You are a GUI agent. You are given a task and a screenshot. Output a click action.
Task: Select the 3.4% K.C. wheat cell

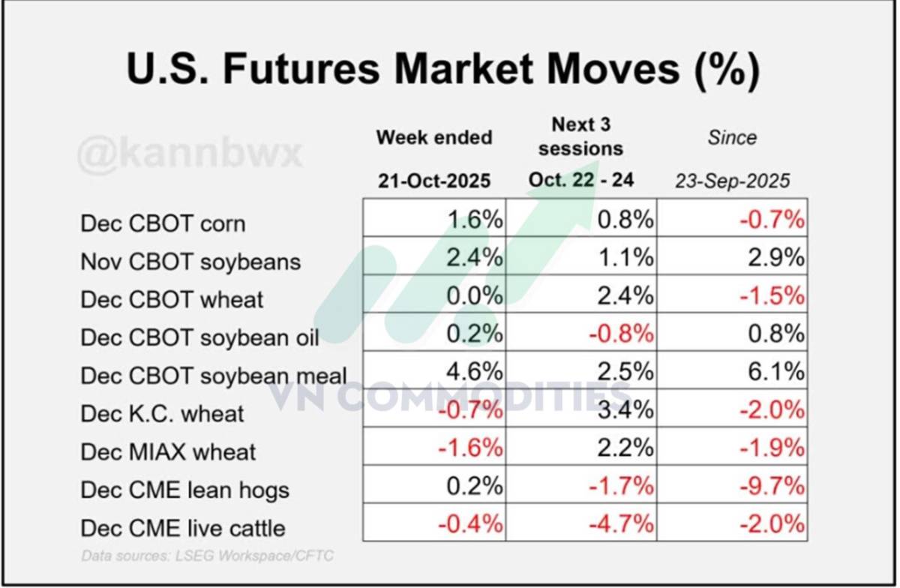581,409
